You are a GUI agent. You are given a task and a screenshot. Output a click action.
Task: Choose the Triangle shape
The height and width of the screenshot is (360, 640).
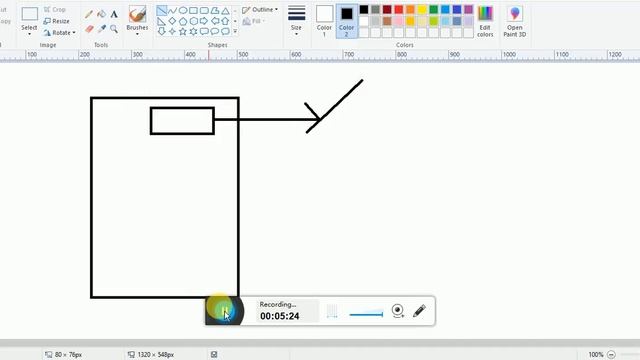tap(225, 11)
